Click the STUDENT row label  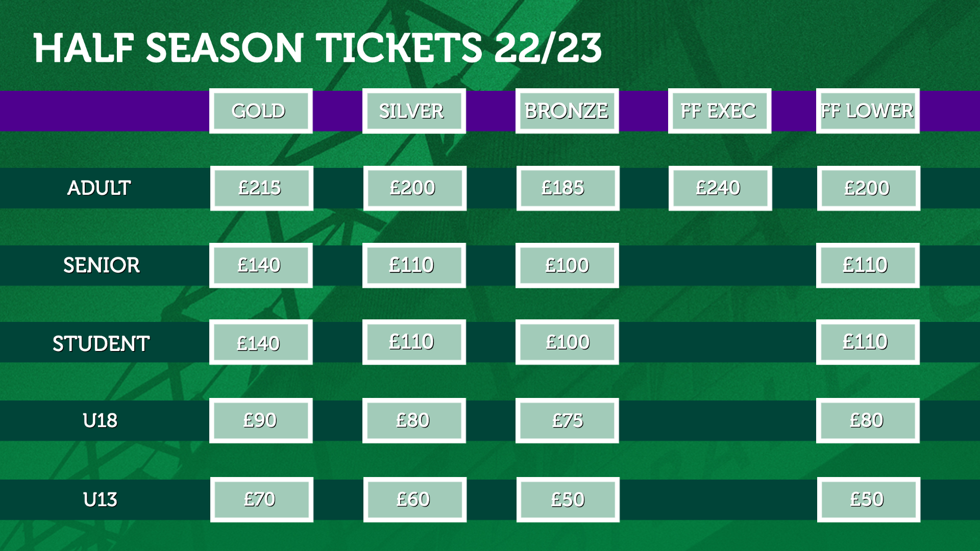(x=101, y=343)
